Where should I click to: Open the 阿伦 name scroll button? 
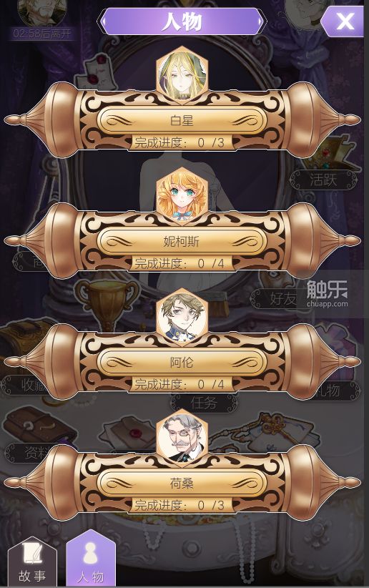click(x=182, y=363)
